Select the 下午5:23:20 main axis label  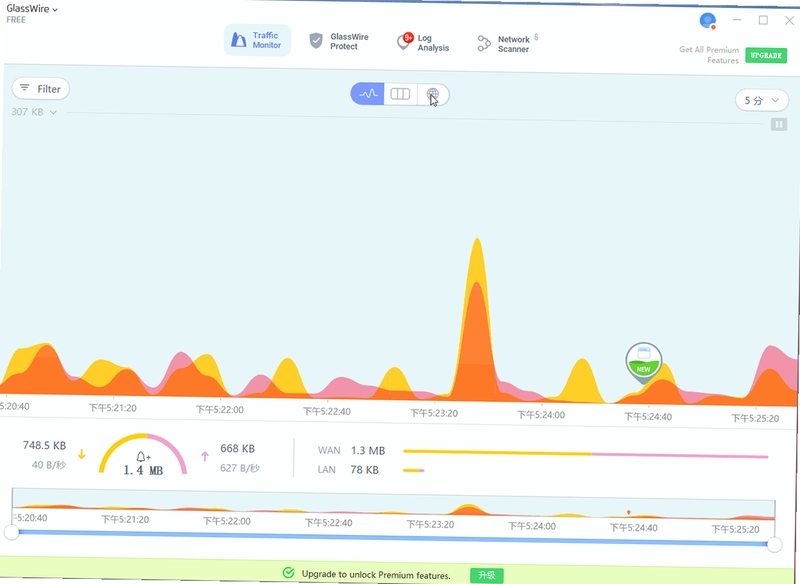click(x=434, y=413)
